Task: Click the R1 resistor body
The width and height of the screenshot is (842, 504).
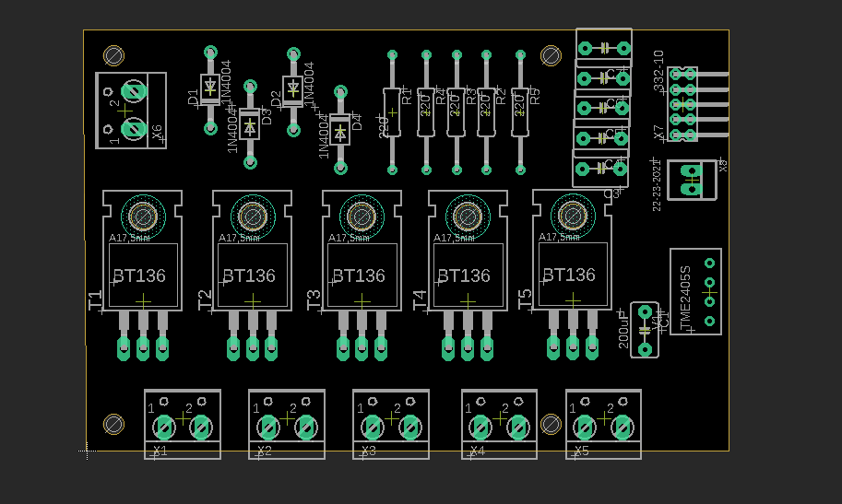Action: [x=392, y=111]
